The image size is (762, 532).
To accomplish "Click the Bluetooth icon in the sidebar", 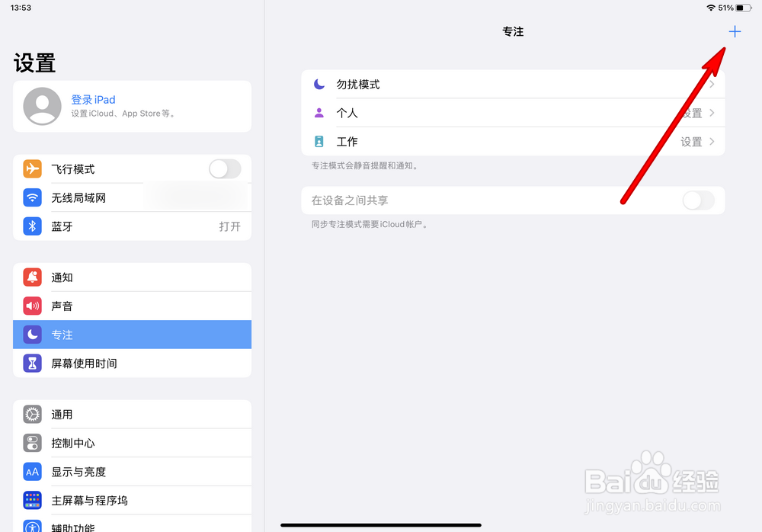I will click(x=32, y=226).
